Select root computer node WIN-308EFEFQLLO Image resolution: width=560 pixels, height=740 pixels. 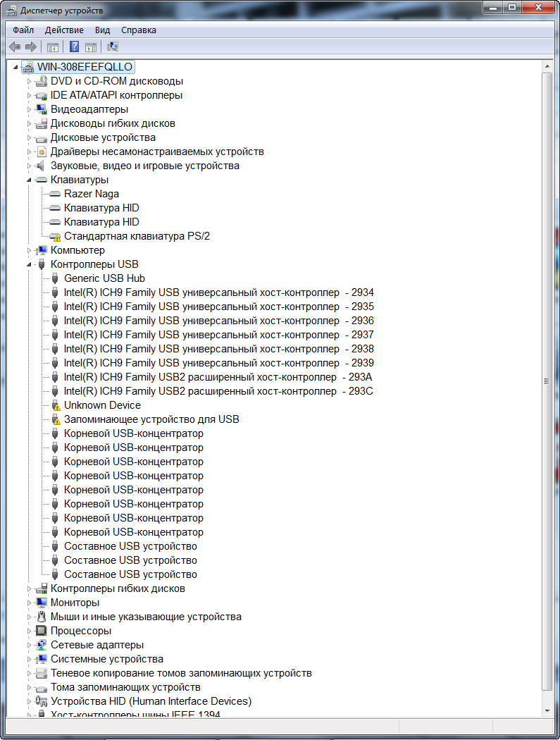click(85, 67)
